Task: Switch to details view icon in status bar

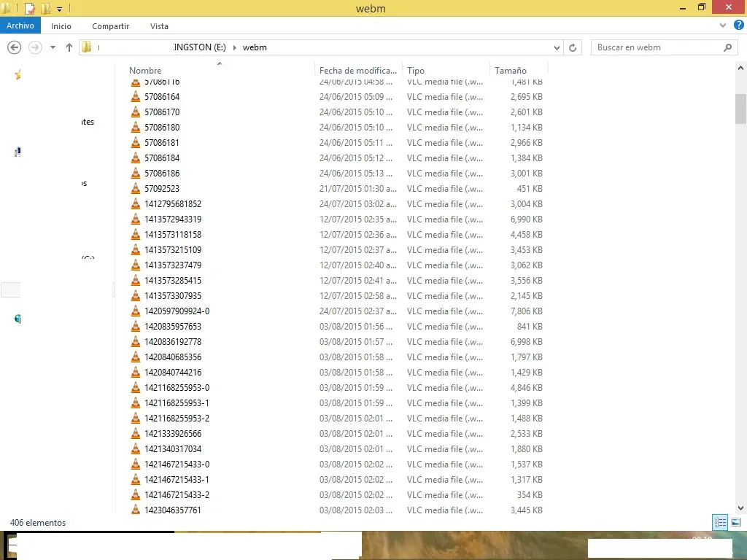Action: tap(720, 522)
